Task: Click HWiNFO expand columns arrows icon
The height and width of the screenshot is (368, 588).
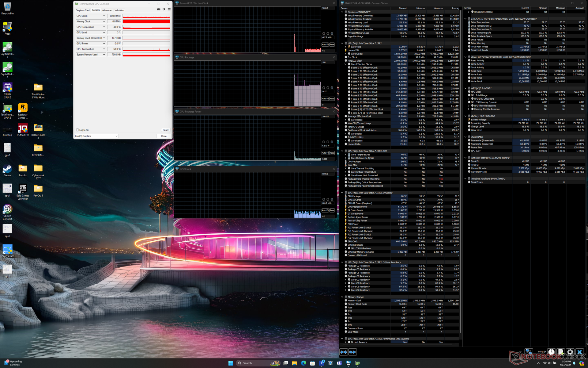Action: 344,352
